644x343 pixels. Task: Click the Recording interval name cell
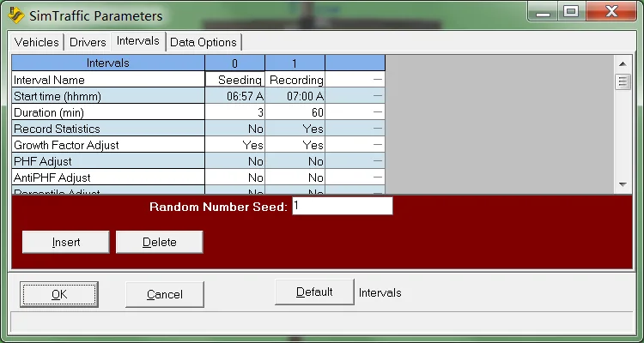click(295, 79)
